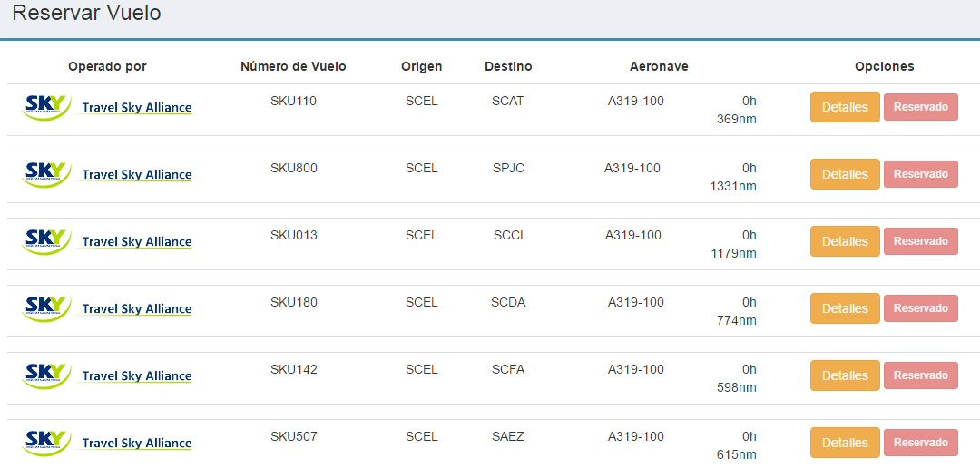This screenshot has height=468, width=980.
Task: View Detalles for flight SKU507 to SAEZ
Action: click(x=845, y=443)
